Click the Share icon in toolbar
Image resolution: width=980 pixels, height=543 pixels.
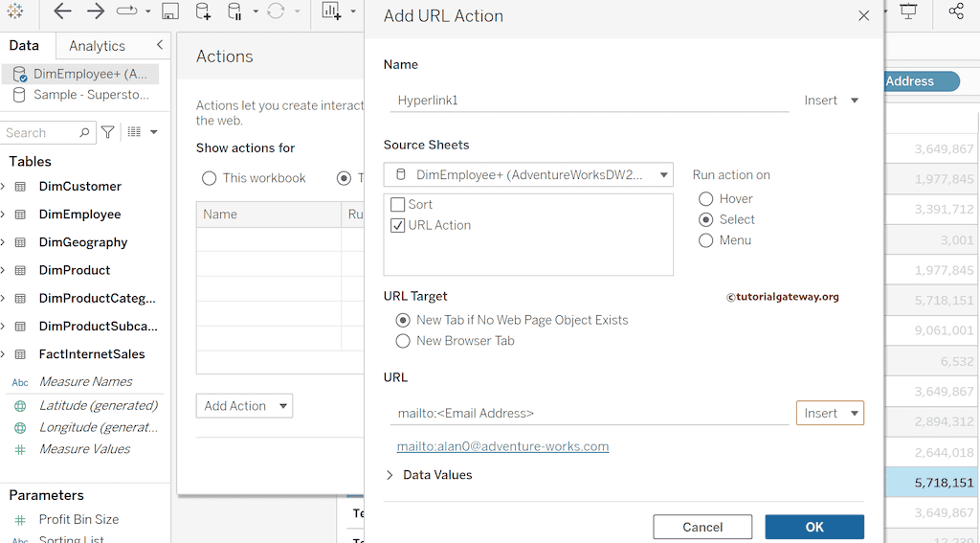956,11
